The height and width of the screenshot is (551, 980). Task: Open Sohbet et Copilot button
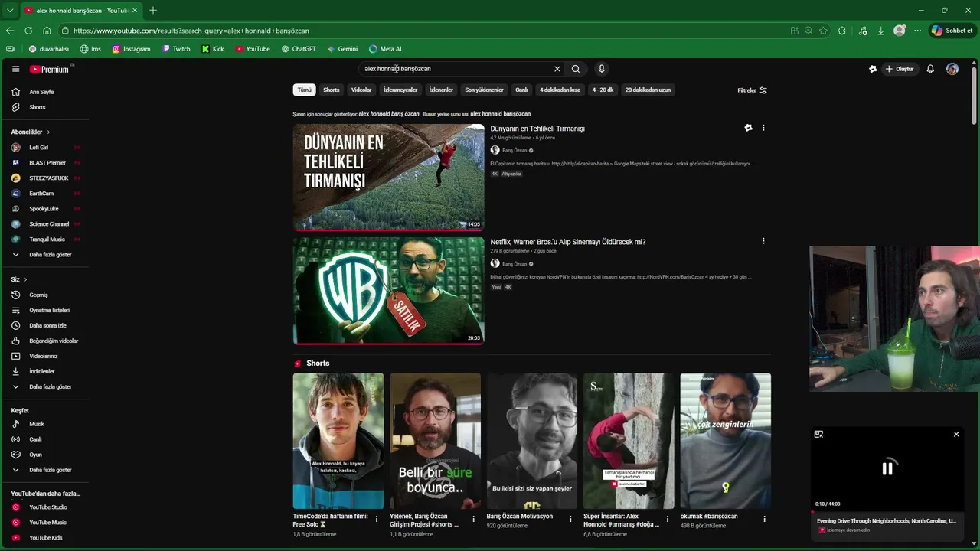952,31
